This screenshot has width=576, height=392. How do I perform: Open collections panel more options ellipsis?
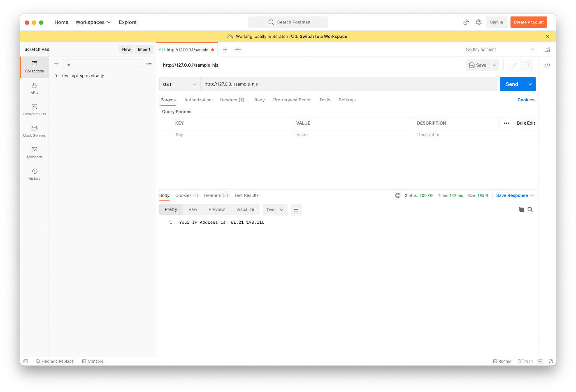(x=149, y=64)
